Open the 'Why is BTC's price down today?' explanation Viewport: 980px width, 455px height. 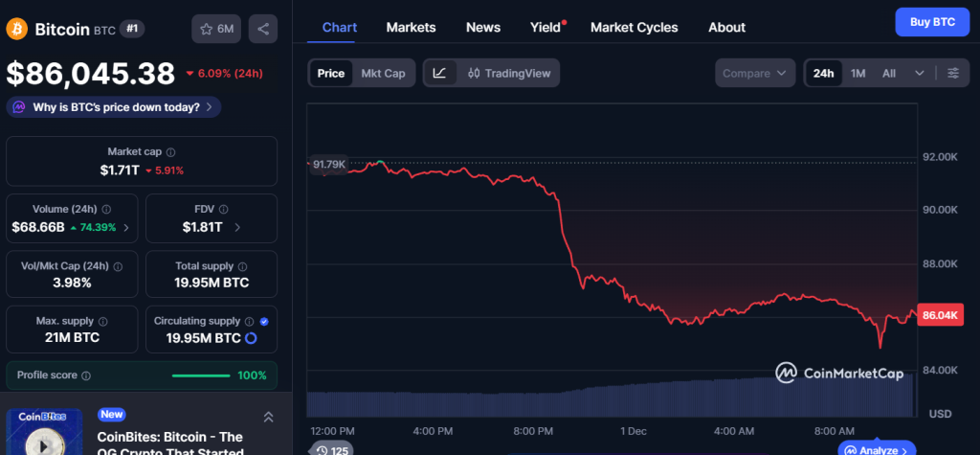[114, 107]
